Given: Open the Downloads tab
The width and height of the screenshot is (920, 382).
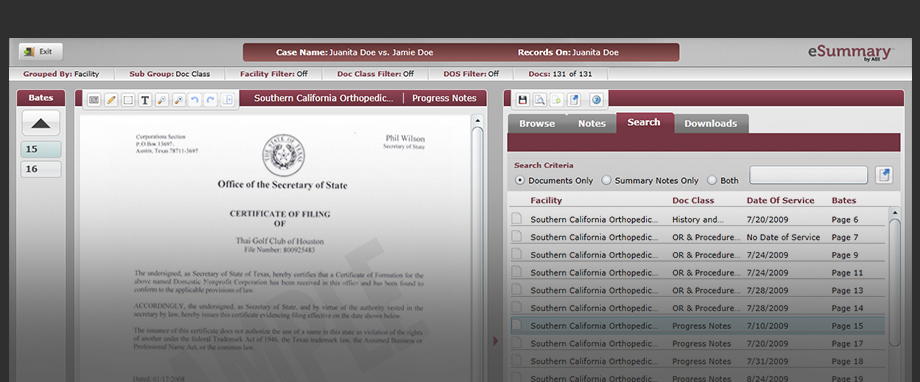Looking at the screenshot, I should coord(711,124).
